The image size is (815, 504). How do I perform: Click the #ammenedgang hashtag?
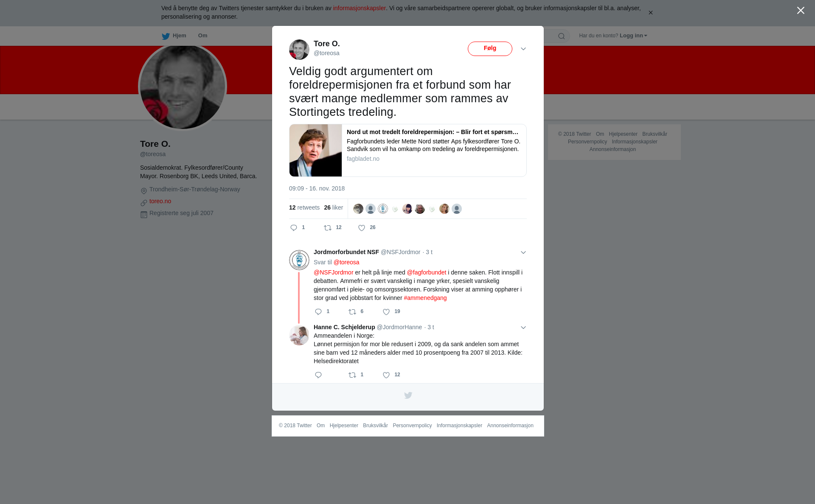pos(425,298)
